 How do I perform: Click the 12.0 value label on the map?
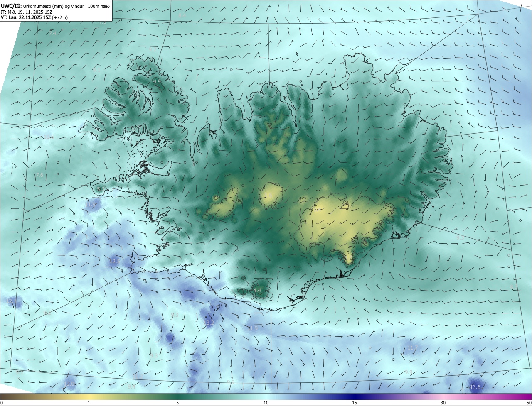pyautogui.click(x=70, y=384)
